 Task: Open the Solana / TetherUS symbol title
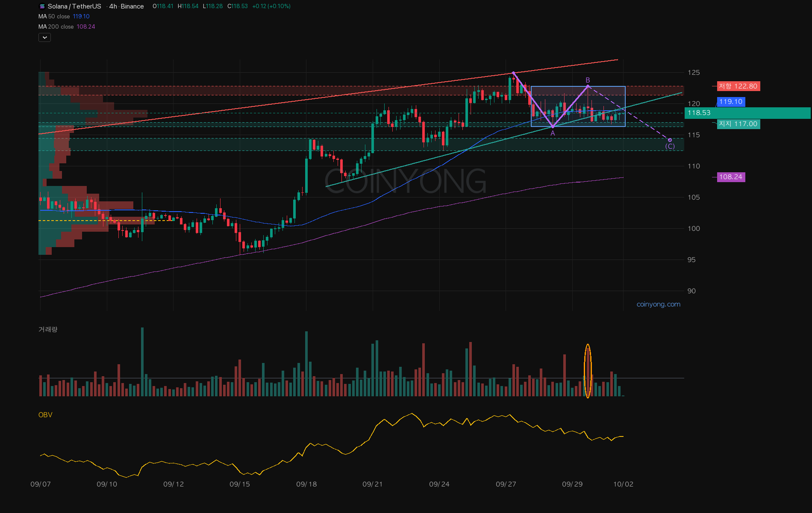click(74, 6)
